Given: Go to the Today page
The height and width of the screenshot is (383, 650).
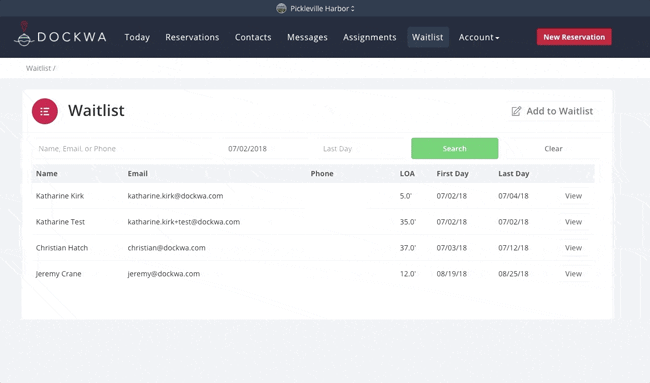Looking at the screenshot, I should (x=137, y=37).
